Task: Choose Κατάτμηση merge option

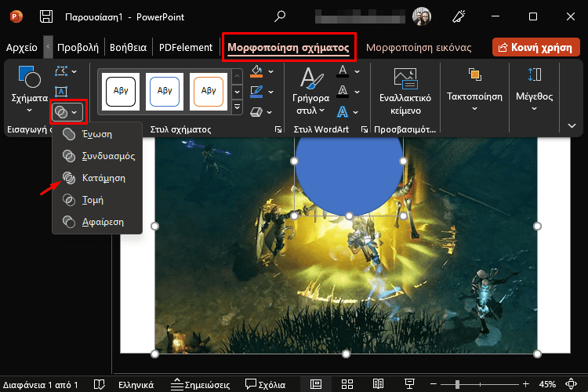Action: [97, 178]
